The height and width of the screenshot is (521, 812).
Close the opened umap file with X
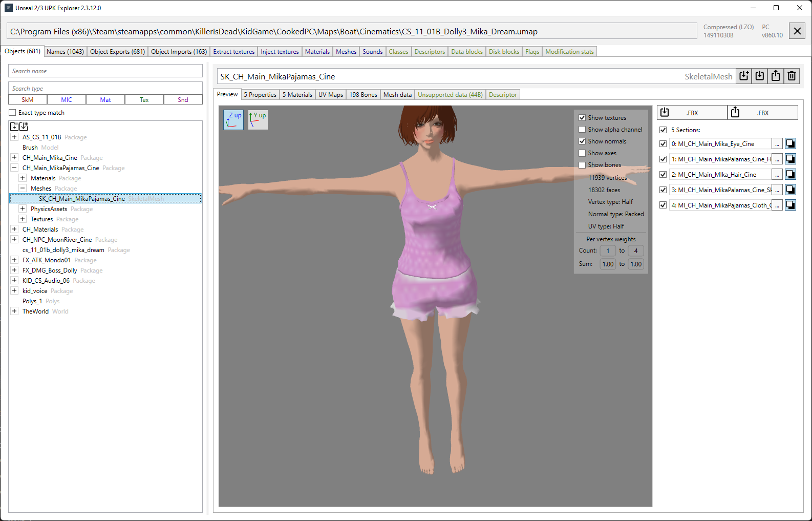tap(797, 31)
